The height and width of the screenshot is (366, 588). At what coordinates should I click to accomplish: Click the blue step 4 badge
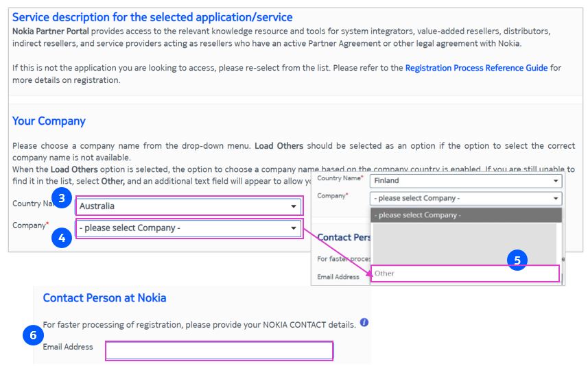[x=62, y=238]
